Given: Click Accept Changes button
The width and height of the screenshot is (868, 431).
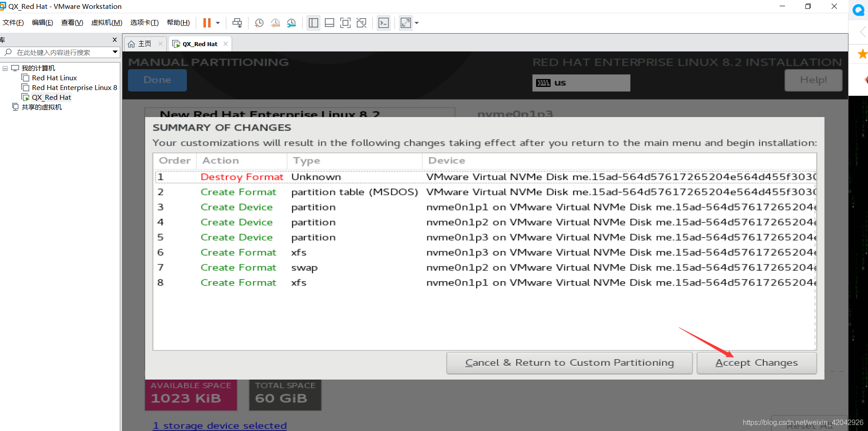Looking at the screenshot, I should [757, 363].
